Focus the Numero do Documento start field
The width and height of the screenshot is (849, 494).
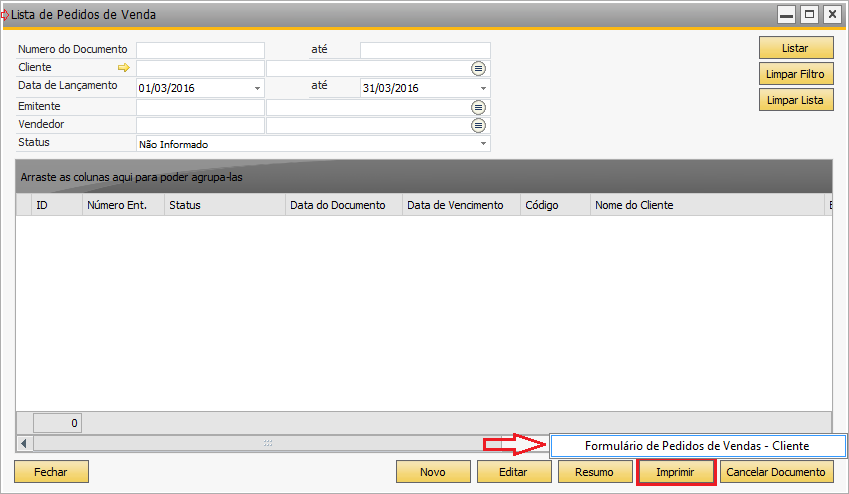(x=200, y=50)
